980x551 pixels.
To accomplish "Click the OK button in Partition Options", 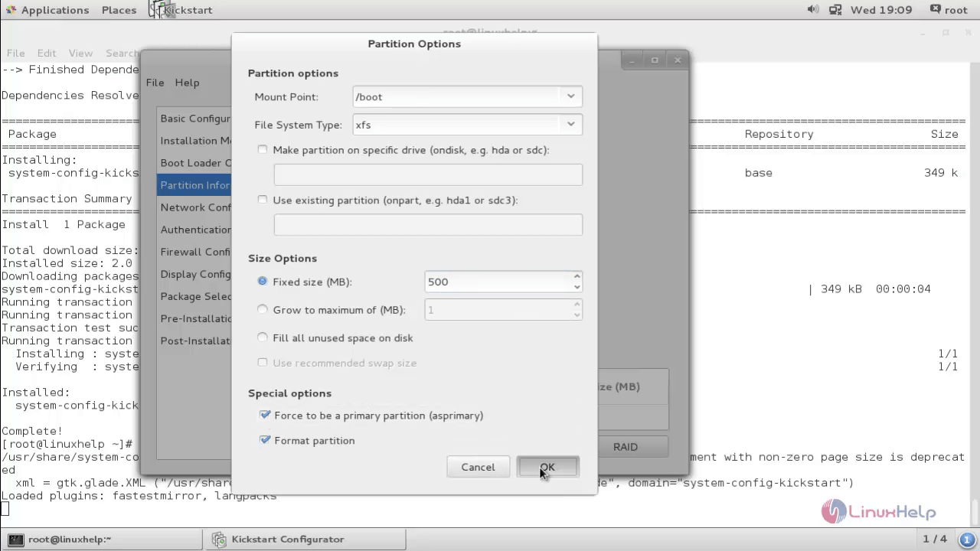I will point(547,467).
